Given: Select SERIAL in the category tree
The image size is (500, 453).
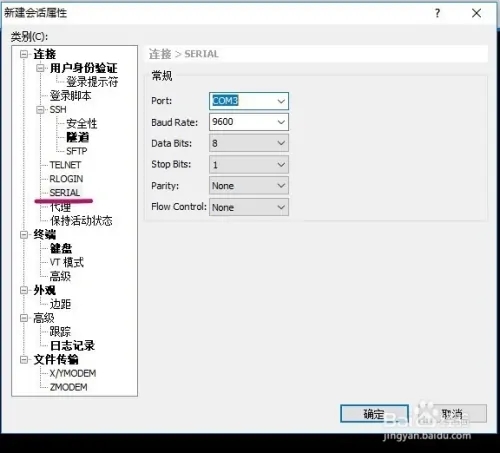Looking at the screenshot, I should point(65,192).
